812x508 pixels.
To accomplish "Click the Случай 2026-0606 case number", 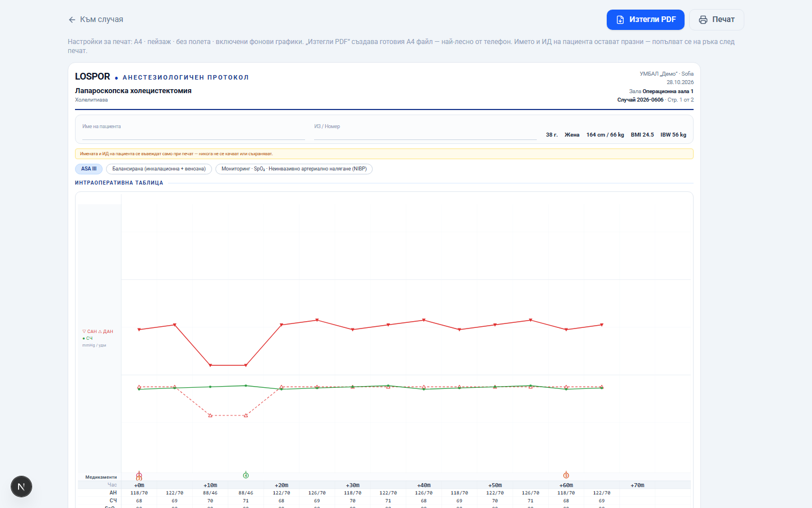I will point(640,100).
